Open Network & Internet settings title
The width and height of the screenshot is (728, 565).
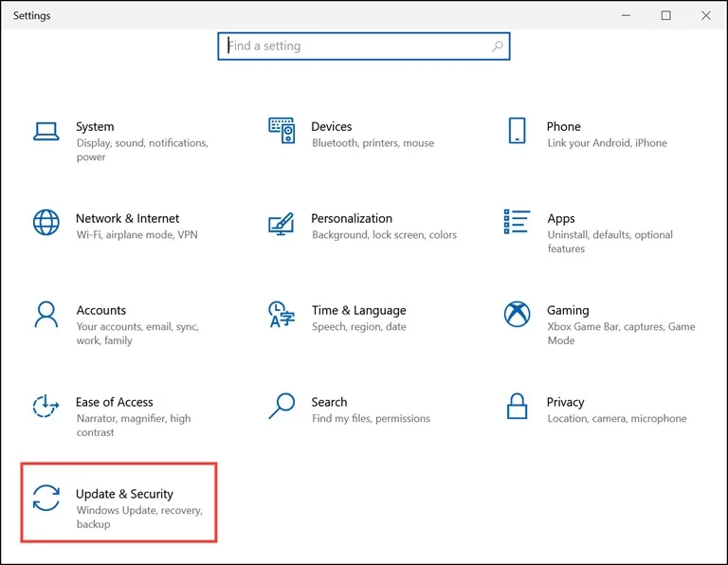[x=127, y=218]
